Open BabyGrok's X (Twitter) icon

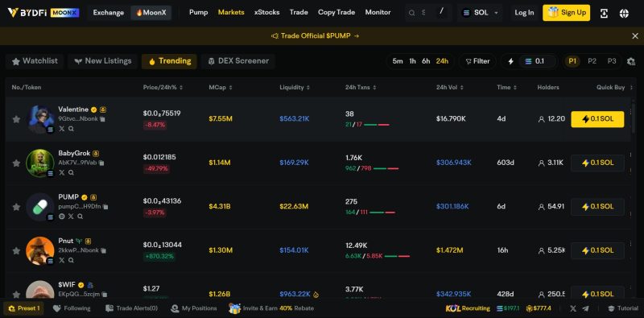pos(62,172)
